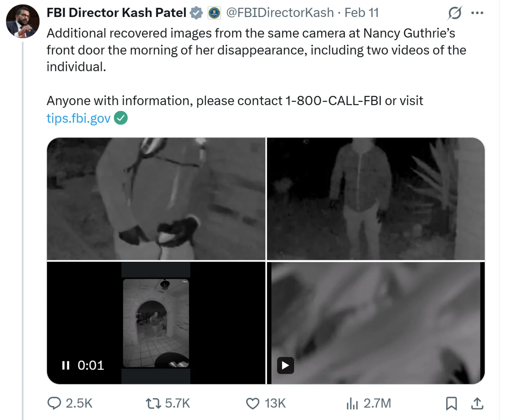
Task: Open the arched doorway video preview
Action: pyautogui.click(x=156, y=323)
